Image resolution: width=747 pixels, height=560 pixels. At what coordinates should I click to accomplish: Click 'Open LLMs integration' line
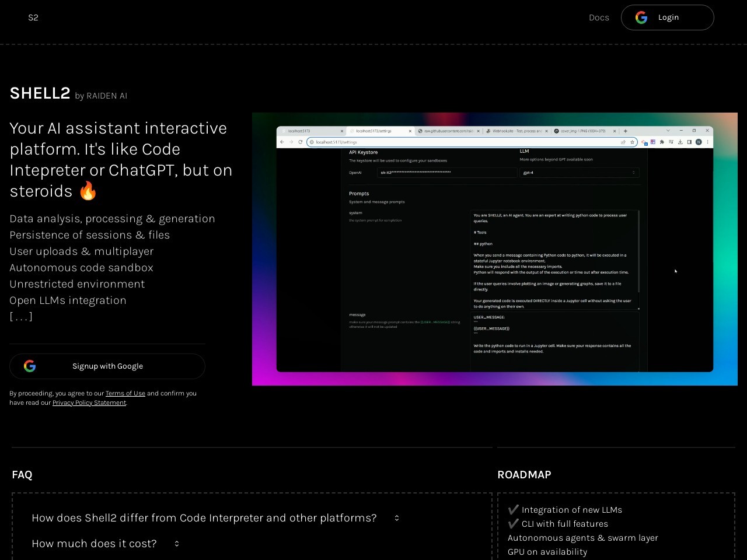[68, 300]
